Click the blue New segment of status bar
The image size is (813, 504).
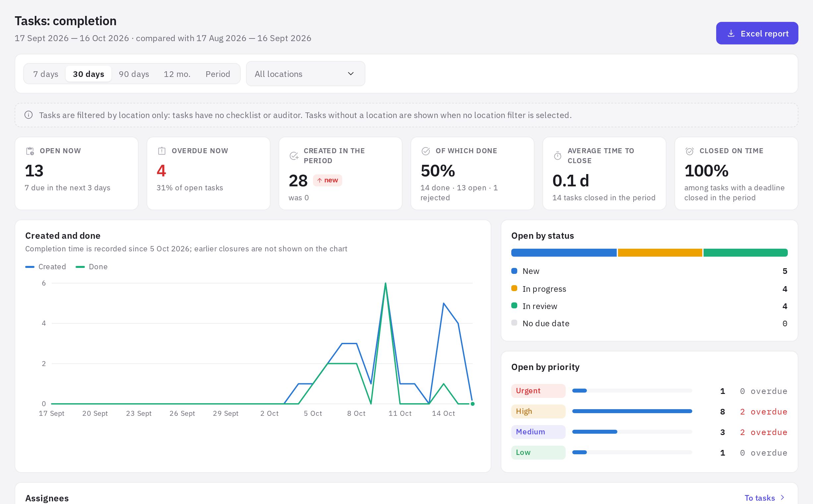(564, 253)
